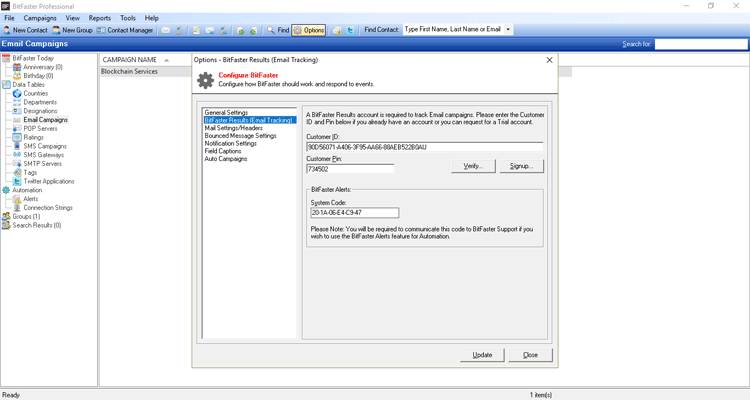Click the SMTP Servers tree icon
This screenshot has height=400, width=750.
pyautogui.click(x=17, y=164)
